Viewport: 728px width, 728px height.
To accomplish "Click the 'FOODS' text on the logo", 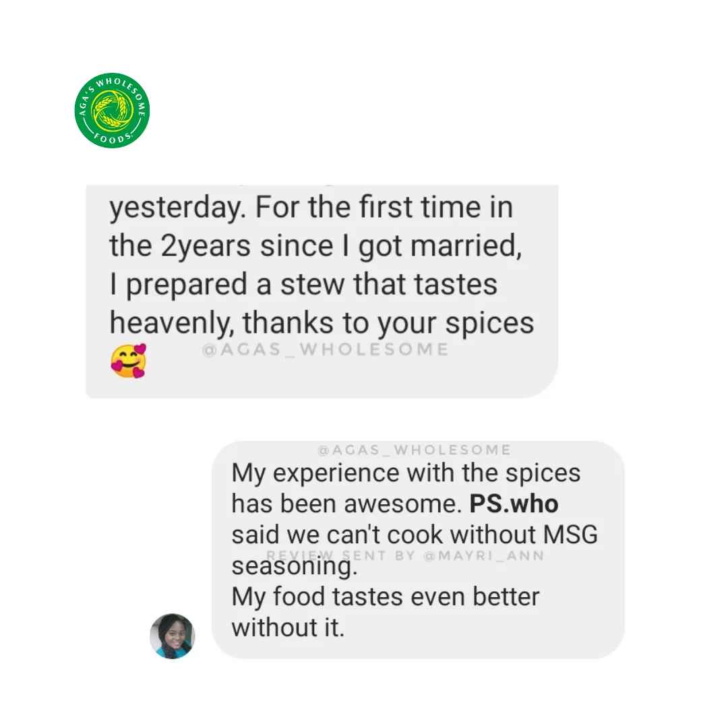I will coord(112,138).
